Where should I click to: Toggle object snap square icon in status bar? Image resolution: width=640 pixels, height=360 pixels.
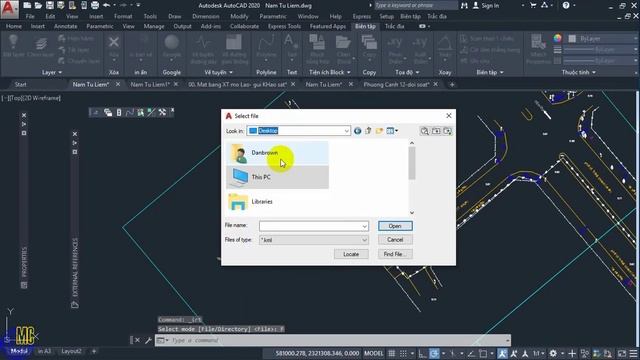coord(483,353)
